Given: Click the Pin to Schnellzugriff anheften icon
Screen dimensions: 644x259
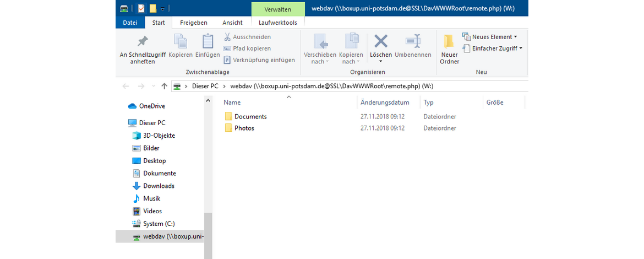Looking at the screenshot, I should click(x=142, y=41).
